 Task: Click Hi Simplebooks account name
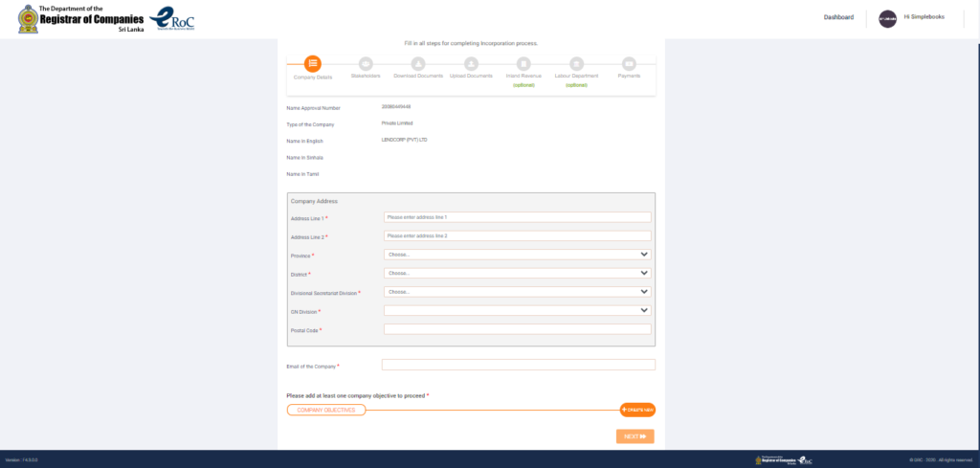click(x=924, y=17)
